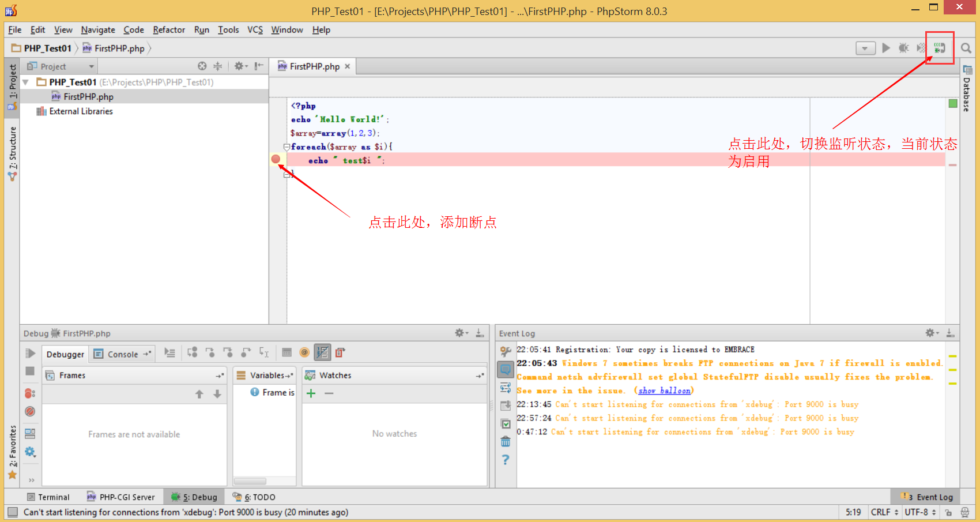Click the green plus to add a watch
The height and width of the screenshot is (522, 980).
(311, 393)
